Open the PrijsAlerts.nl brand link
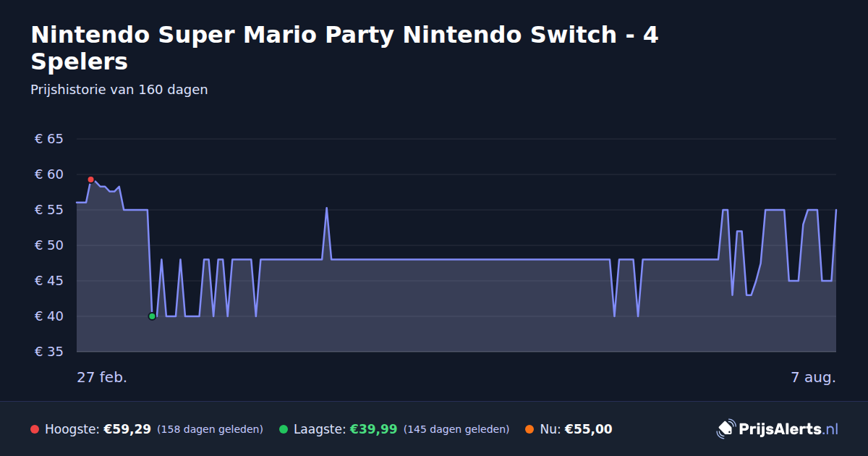This screenshot has width=868, height=456. point(778,429)
